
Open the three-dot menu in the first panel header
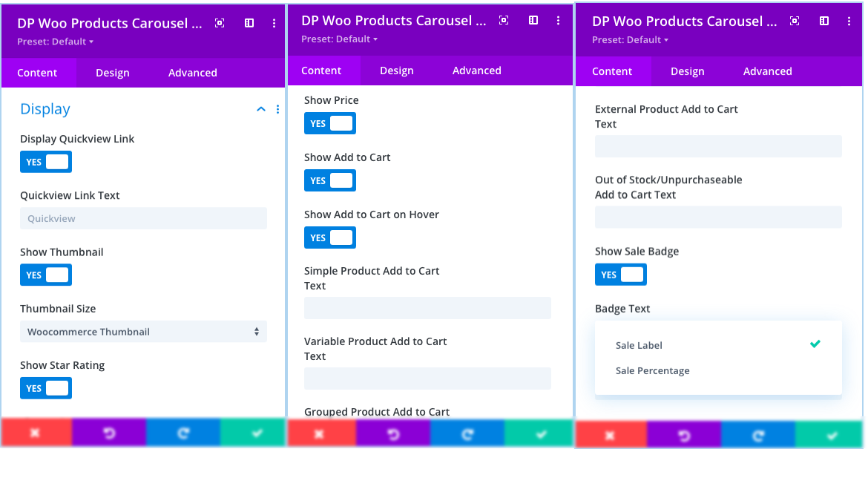(274, 23)
